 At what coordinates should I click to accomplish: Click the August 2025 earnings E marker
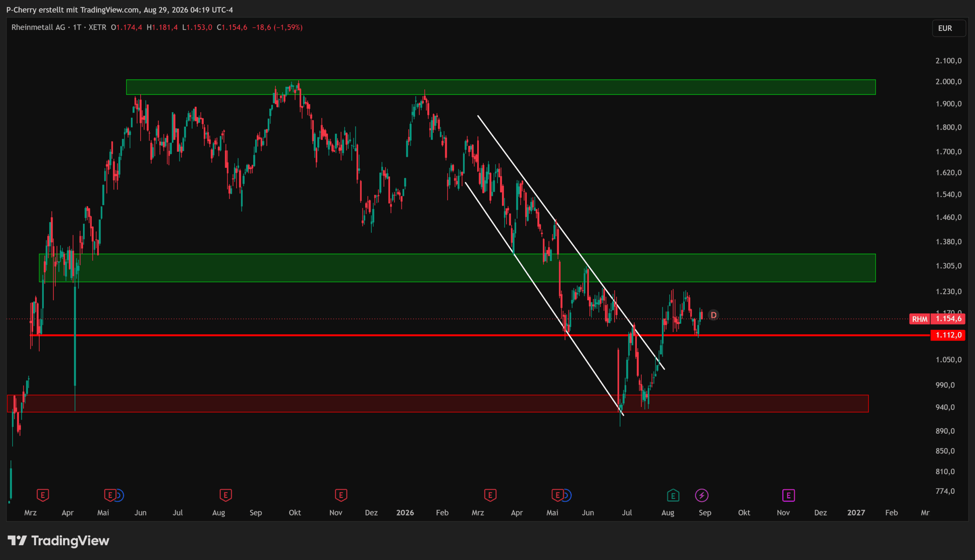tap(225, 495)
